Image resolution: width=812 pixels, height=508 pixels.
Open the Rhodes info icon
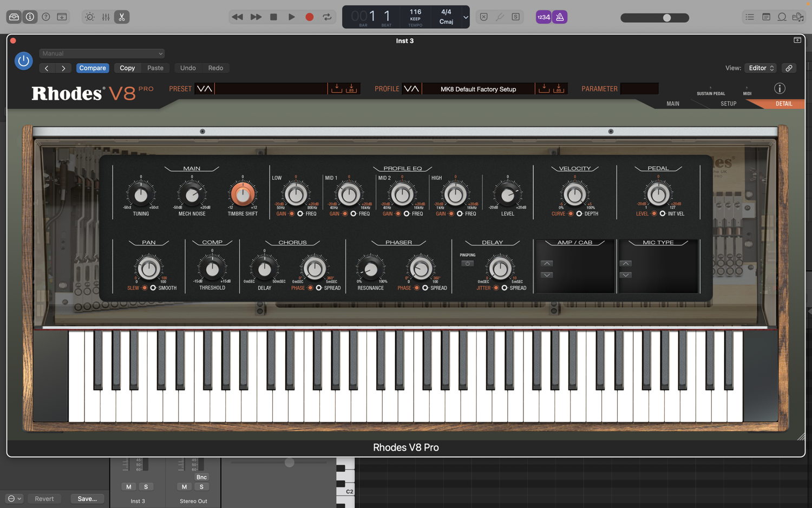click(x=780, y=89)
